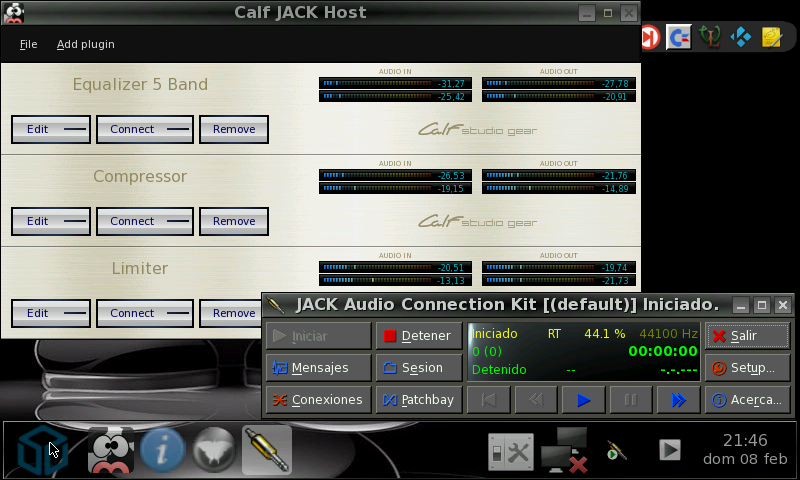
Task: Click Calf studio gear logo in Equalizer row
Action: click(478, 130)
